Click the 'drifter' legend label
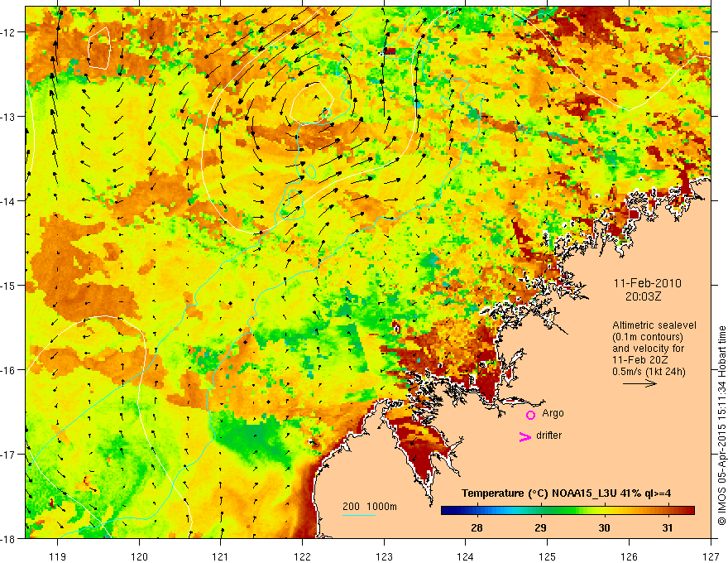The height and width of the screenshot is (563, 728). [x=548, y=435]
